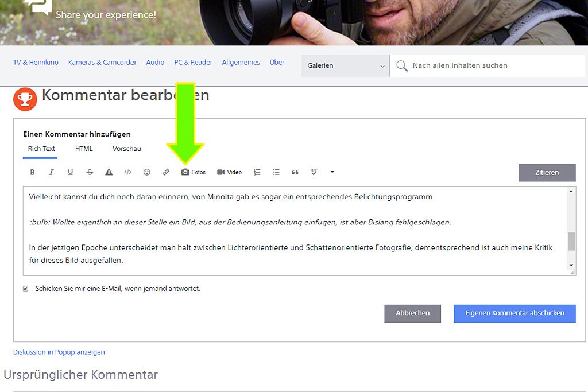
Task: Submit with Eigenen Kommentar abschicken
Action: click(514, 313)
